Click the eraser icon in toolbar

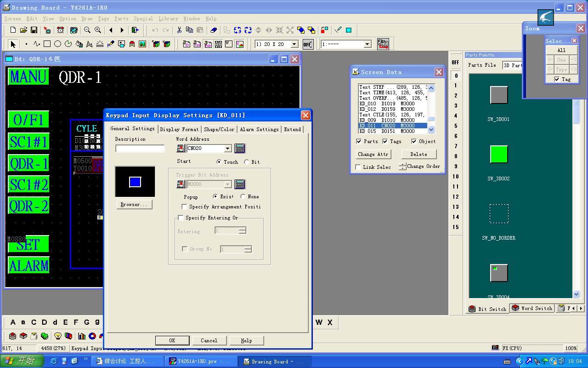(x=214, y=30)
